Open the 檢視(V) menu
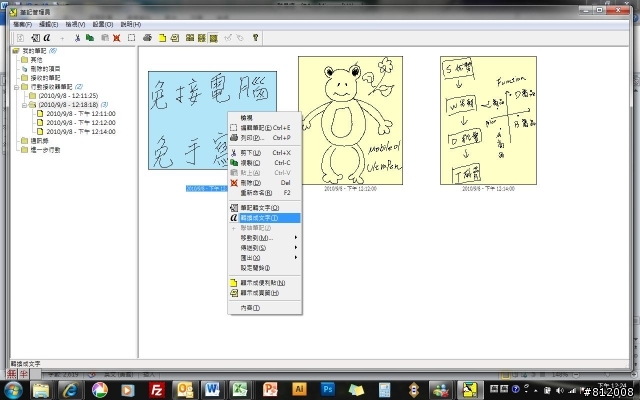 [76, 24]
